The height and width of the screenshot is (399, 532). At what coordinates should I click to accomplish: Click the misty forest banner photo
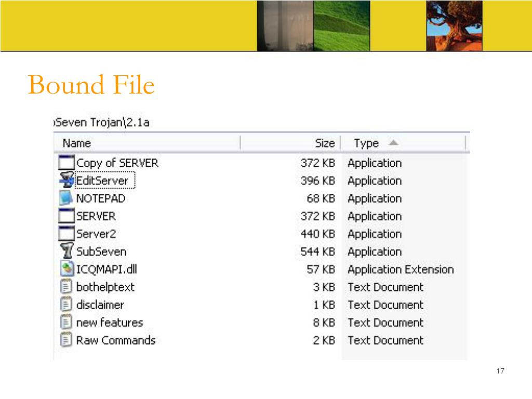285,26
